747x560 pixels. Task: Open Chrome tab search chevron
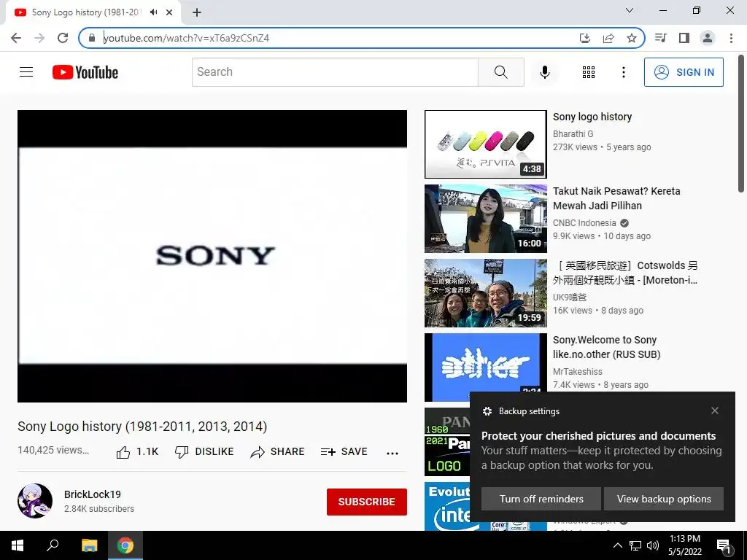click(x=630, y=10)
